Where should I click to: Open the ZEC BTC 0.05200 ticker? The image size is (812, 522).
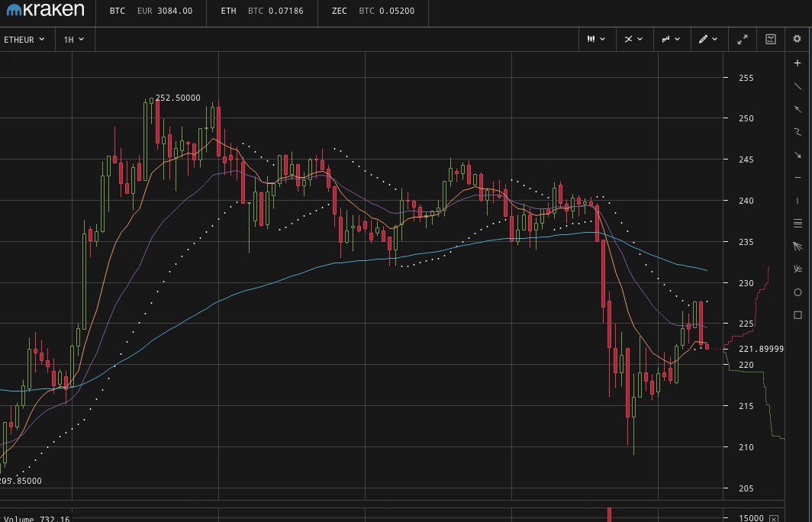[373, 11]
